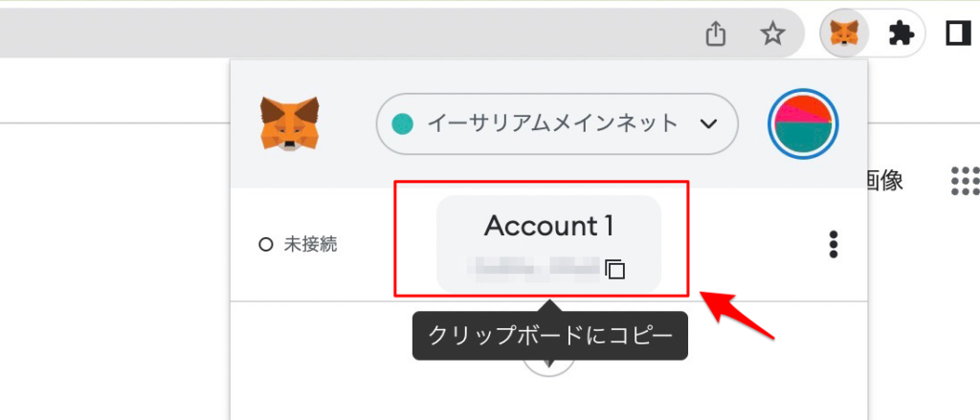This screenshot has width=980, height=420.
Task: Click the 未接続 connection status label
Action: (311, 244)
